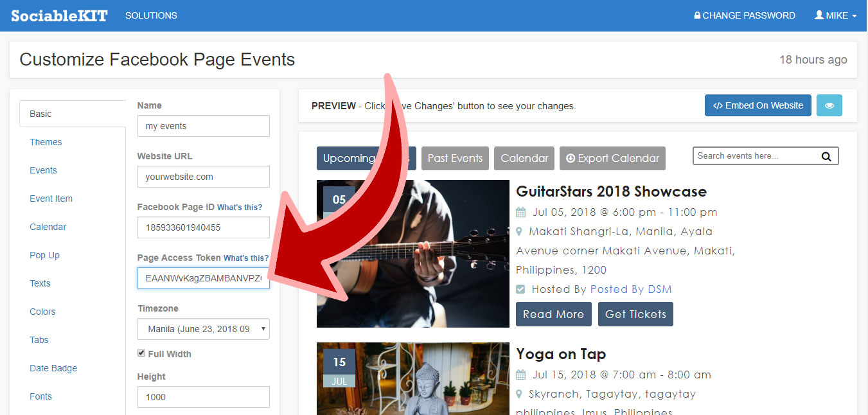
Task: Click the Get Tickets button
Action: pyautogui.click(x=635, y=314)
